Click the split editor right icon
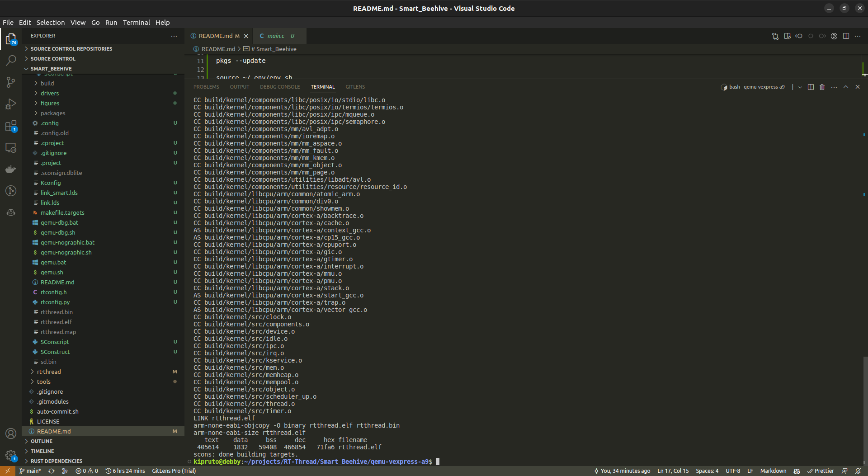The width and height of the screenshot is (868, 476). pos(846,36)
